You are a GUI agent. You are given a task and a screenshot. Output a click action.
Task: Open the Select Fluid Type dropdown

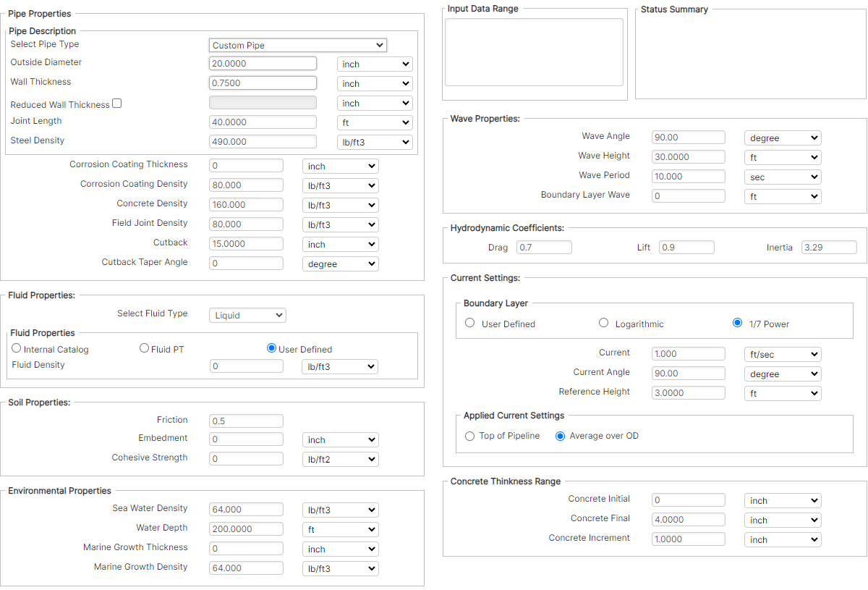pyautogui.click(x=247, y=315)
